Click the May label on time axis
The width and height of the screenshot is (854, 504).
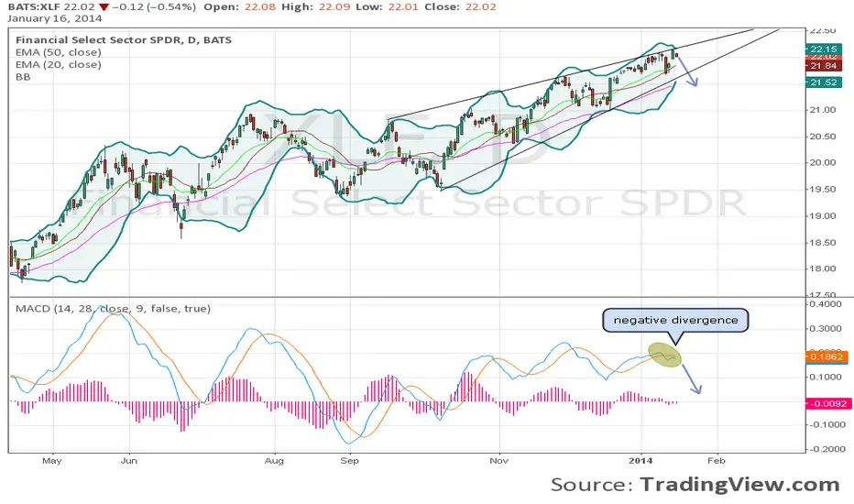[51, 461]
